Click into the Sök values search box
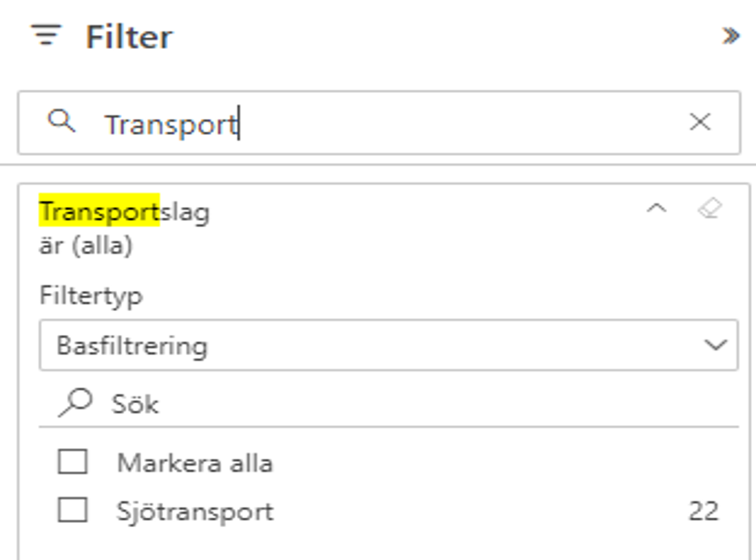Screen dimensions: 756x560 click(x=388, y=403)
